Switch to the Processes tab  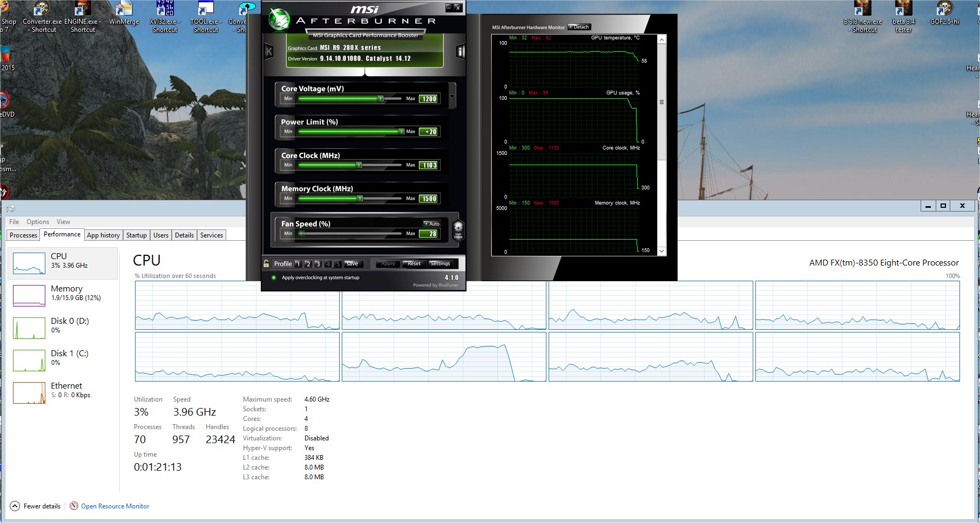[23, 235]
